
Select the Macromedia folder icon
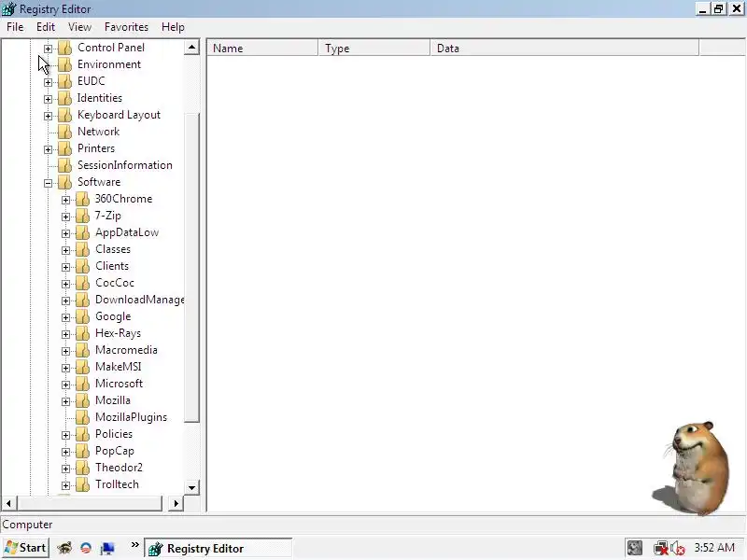(83, 350)
